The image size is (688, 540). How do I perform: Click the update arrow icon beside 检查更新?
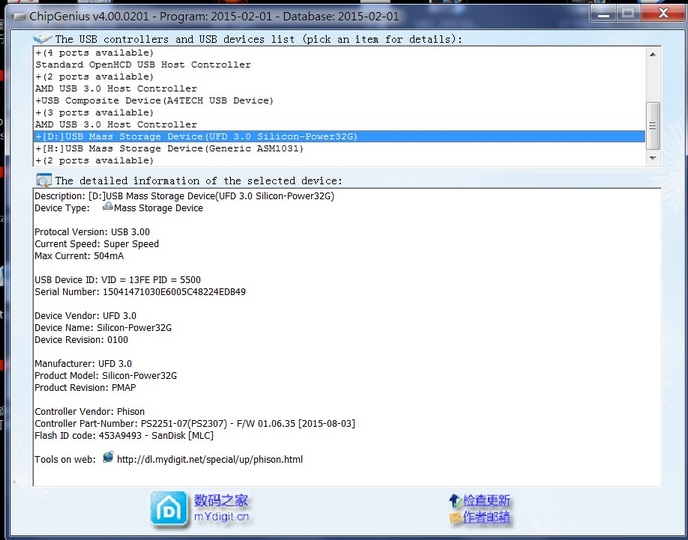tap(455, 501)
